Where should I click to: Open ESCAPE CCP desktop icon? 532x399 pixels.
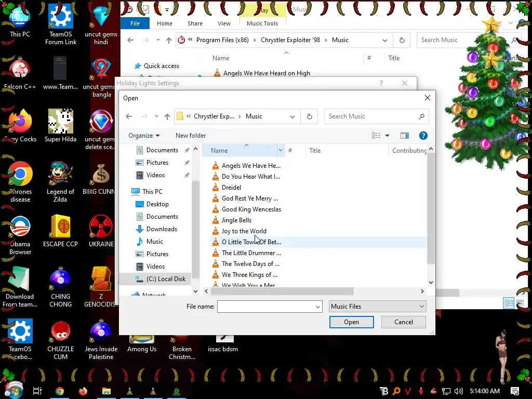click(x=60, y=231)
